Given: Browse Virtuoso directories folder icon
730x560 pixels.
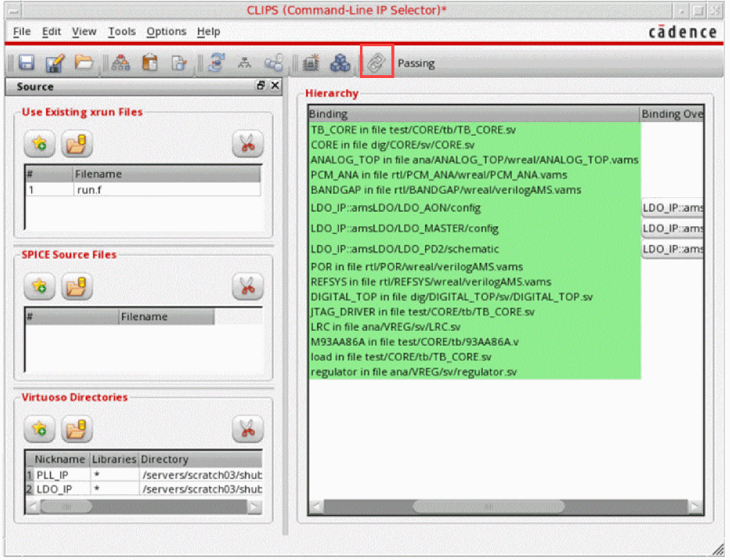Looking at the screenshot, I should point(77,429).
